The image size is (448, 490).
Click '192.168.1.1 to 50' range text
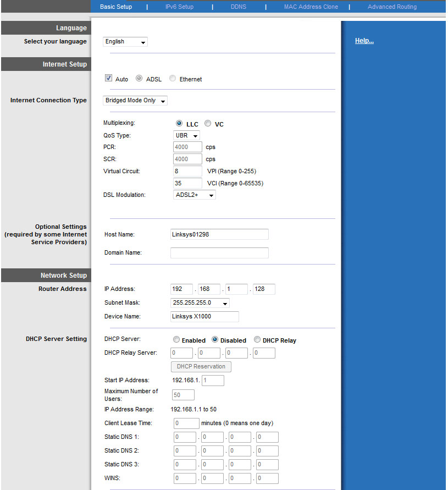(x=193, y=409)
